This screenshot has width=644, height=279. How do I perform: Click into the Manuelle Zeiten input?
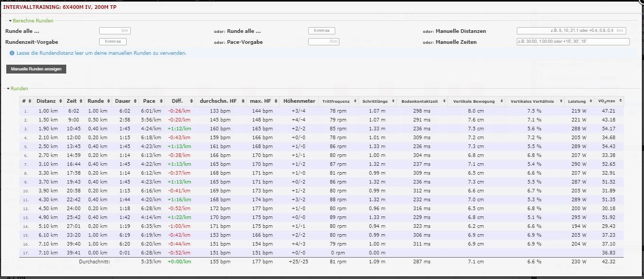coord(573,42)
